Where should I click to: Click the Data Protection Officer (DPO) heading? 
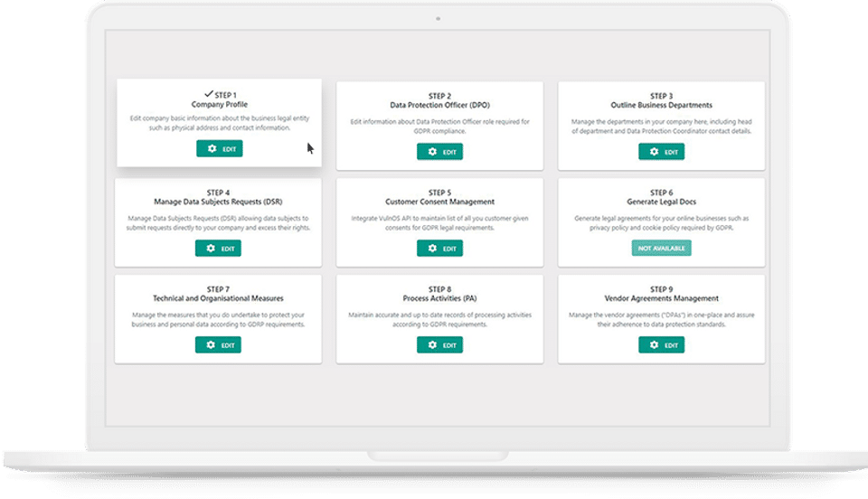[x=439, y=105]
